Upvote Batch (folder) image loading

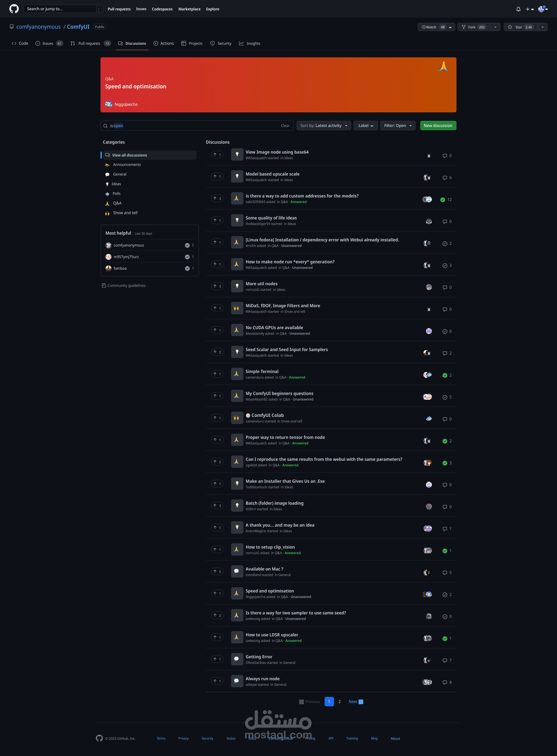point(217,506)
